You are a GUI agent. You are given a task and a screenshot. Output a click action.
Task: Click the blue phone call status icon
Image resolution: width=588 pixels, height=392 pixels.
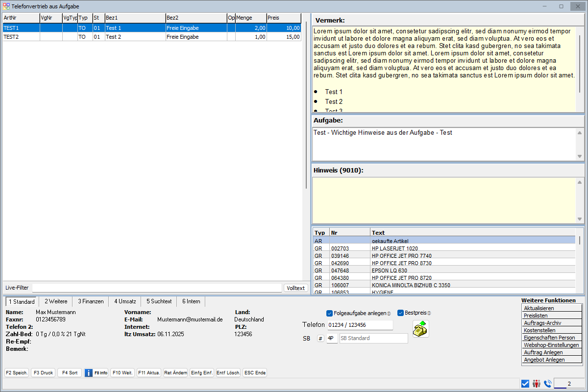click(547, 384)
